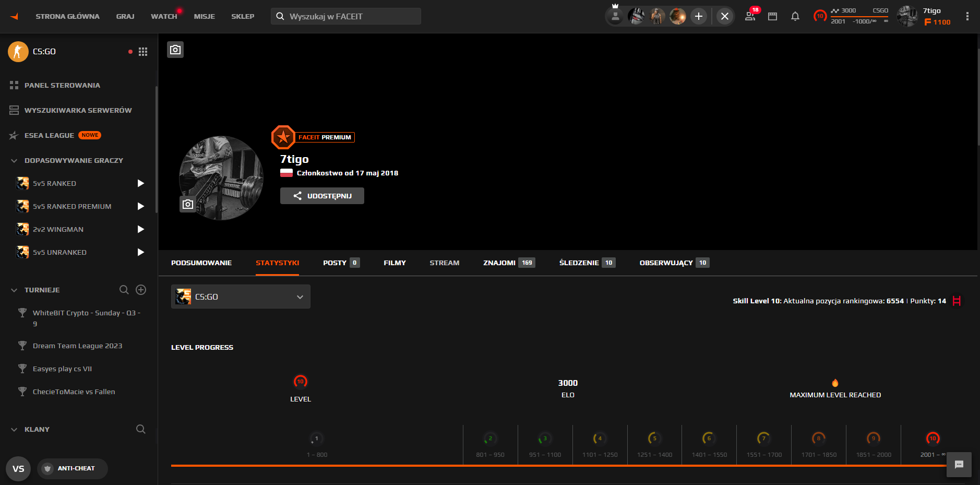Open WYSZUKIWARKA SERWERÓW in the sidebar
Screen dimensions: 980x485
point(78,110)
